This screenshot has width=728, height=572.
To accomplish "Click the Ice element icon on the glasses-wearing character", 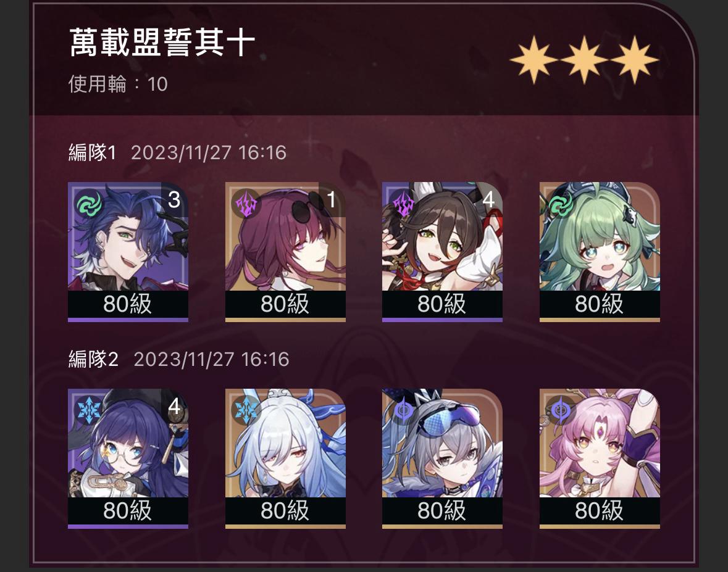I will [x=88, y=410].
